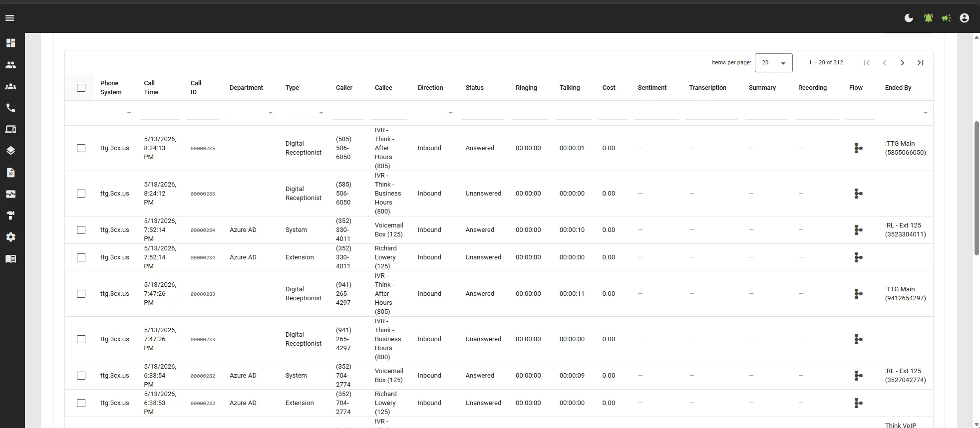Select 7:47:26 PM Answered call checkbox
The image size is (980, 428).
coord(81,294)
